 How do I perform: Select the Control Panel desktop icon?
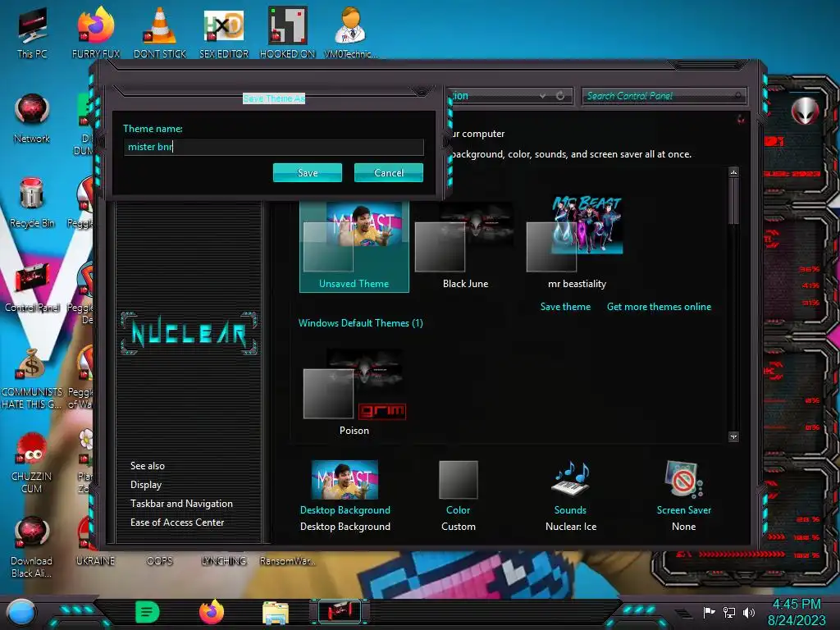click(x=32, y=288)
